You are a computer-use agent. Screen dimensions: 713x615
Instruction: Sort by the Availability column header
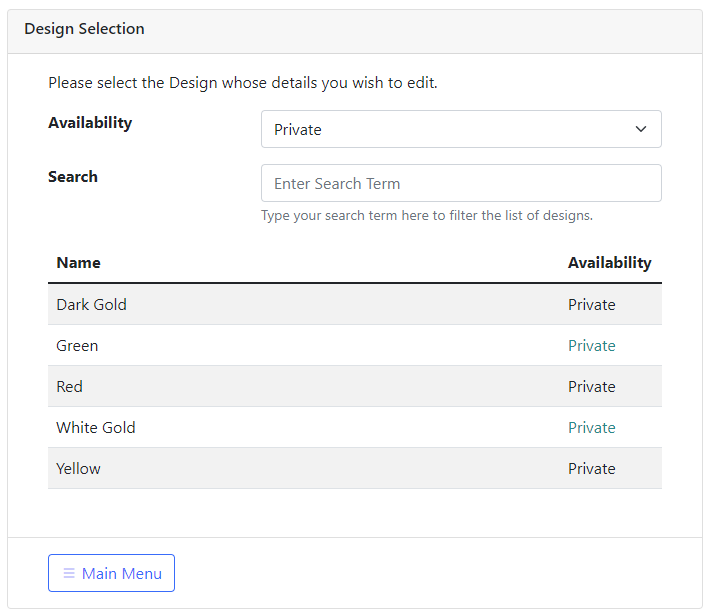pyautogui.click(x=610, y=263)
